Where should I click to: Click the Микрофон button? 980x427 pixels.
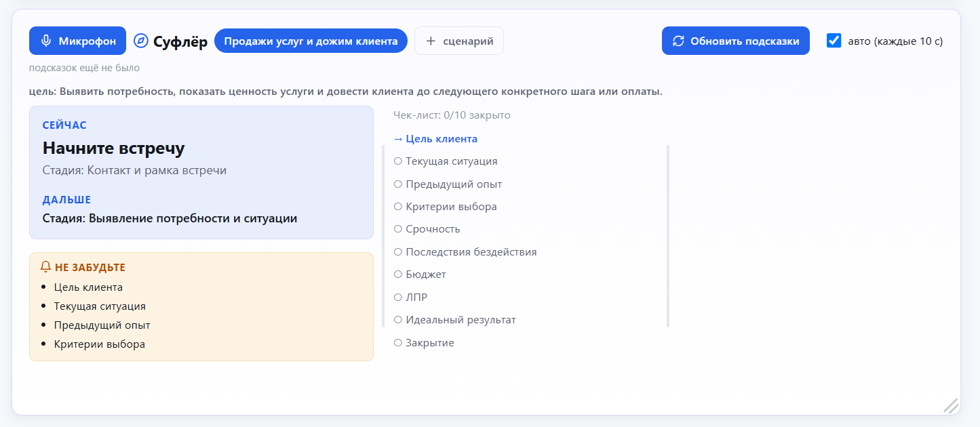pyautogui.click(x=78, y=41)
